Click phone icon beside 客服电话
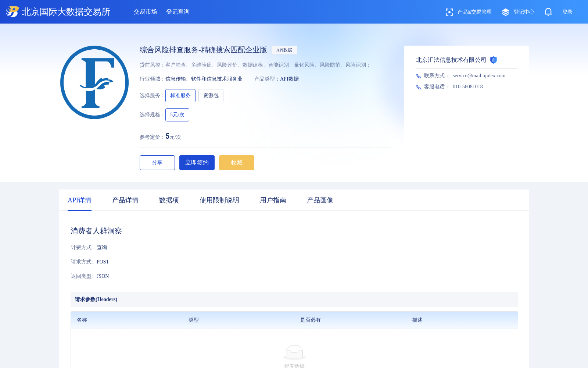Viewport: 588px width, 368px height. pos(419,87)
